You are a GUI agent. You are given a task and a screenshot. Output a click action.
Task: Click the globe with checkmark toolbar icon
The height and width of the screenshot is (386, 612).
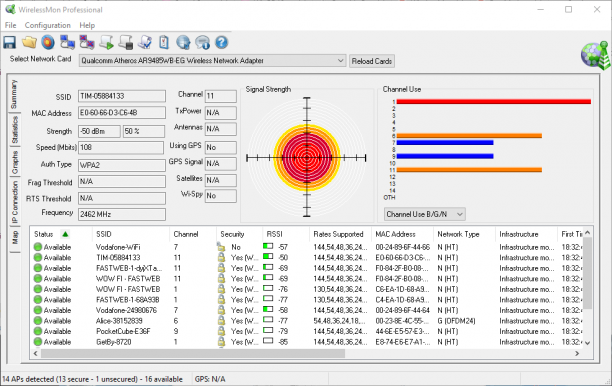(x=183, y=42)
